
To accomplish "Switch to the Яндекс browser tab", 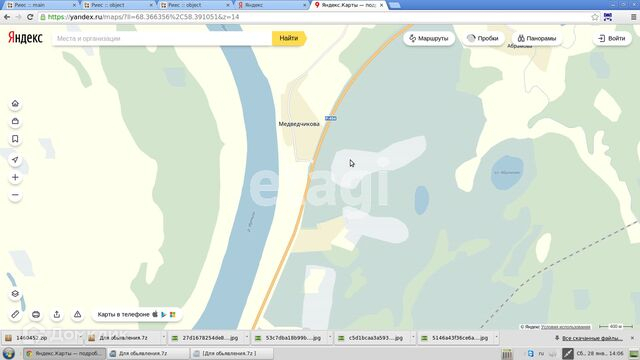I will [271, 5].
